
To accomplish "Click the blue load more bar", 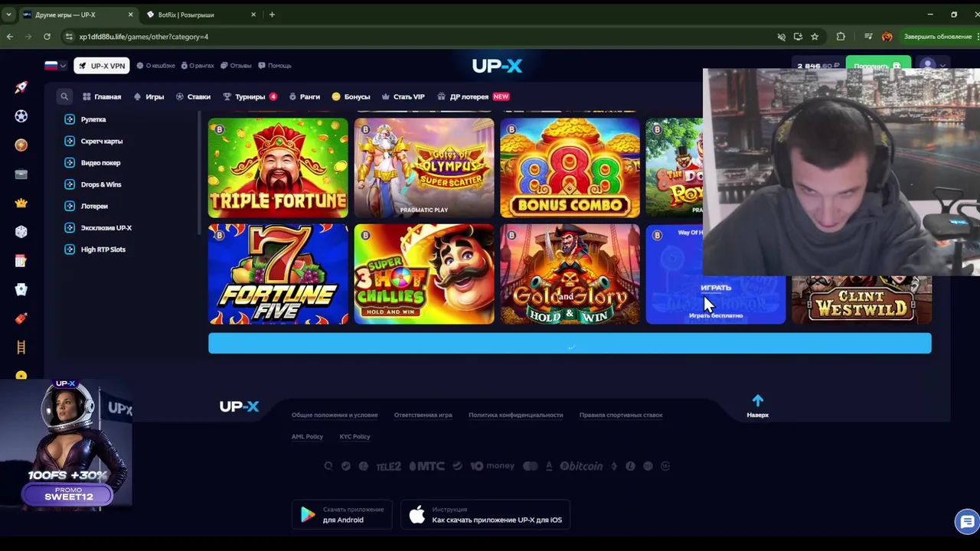I will (x=570, y=344).
